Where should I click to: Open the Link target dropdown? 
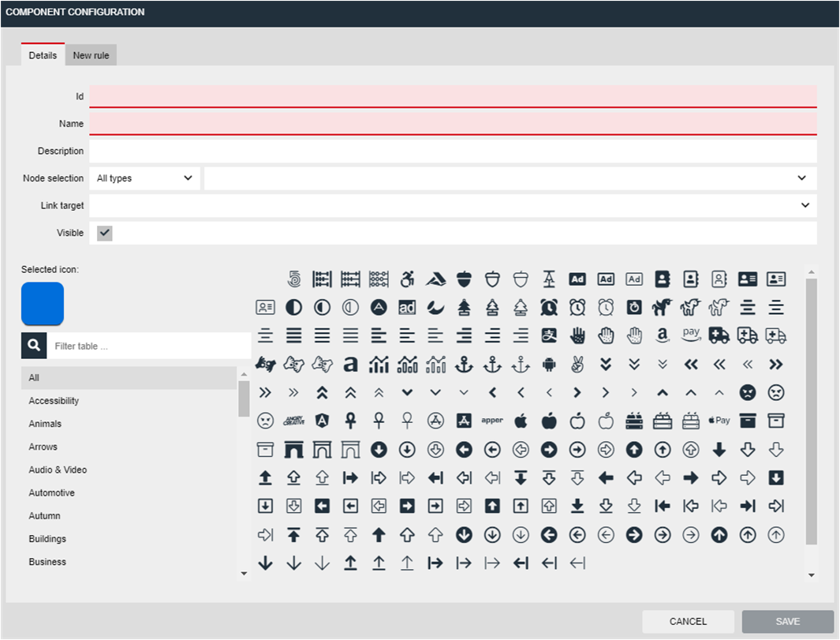(454, 205)
